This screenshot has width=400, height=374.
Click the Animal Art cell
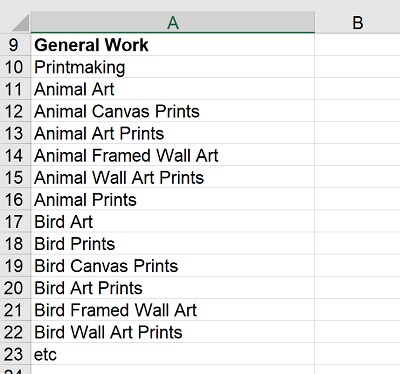point(173,89)
